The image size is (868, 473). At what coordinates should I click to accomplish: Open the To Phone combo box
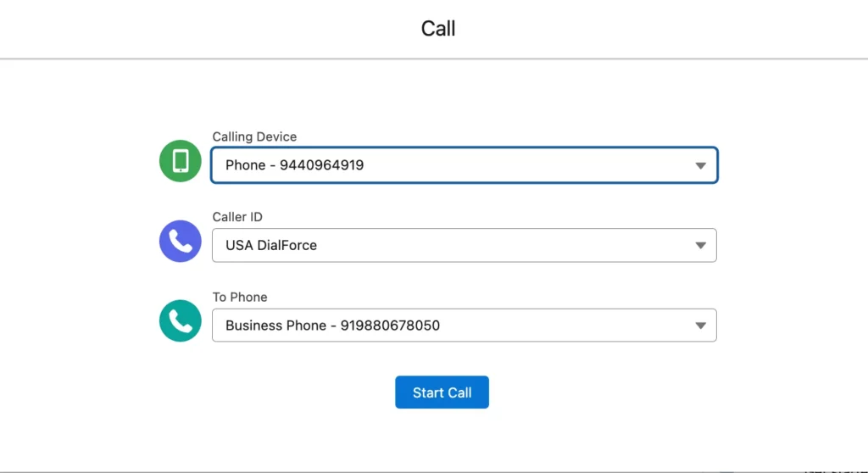(x=464, y=326)
